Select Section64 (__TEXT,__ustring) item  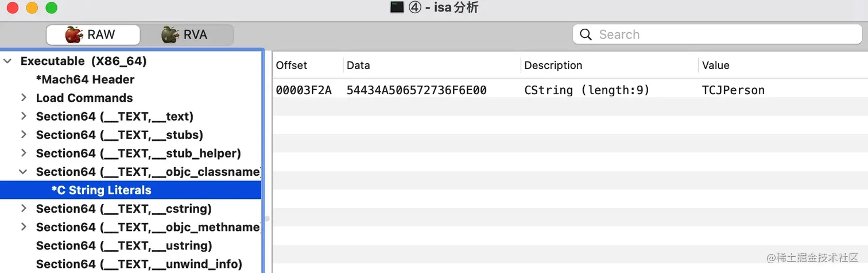click(x=124, y=245)
